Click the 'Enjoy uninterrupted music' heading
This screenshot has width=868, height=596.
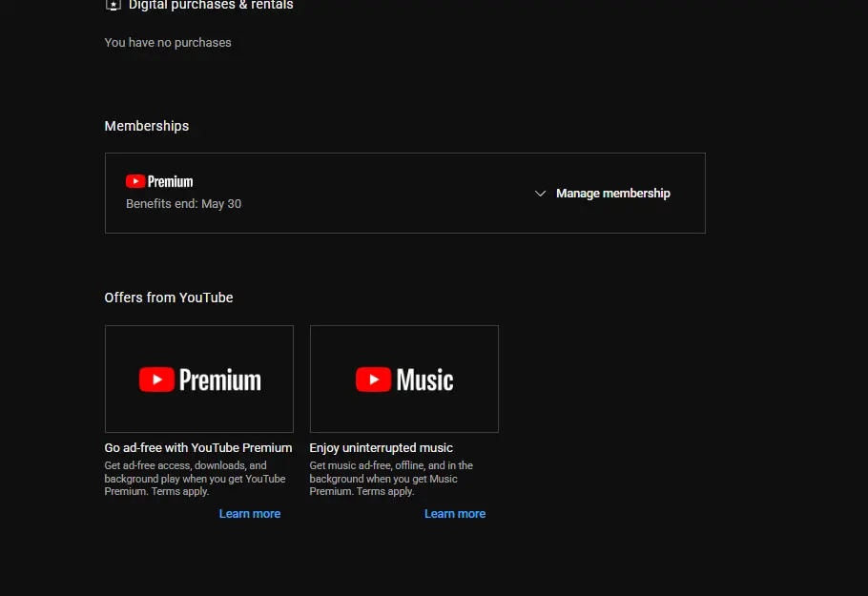coord(381,447)
